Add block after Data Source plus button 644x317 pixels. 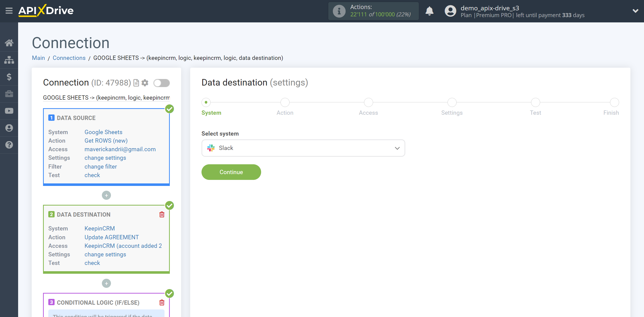coord(106,195)
